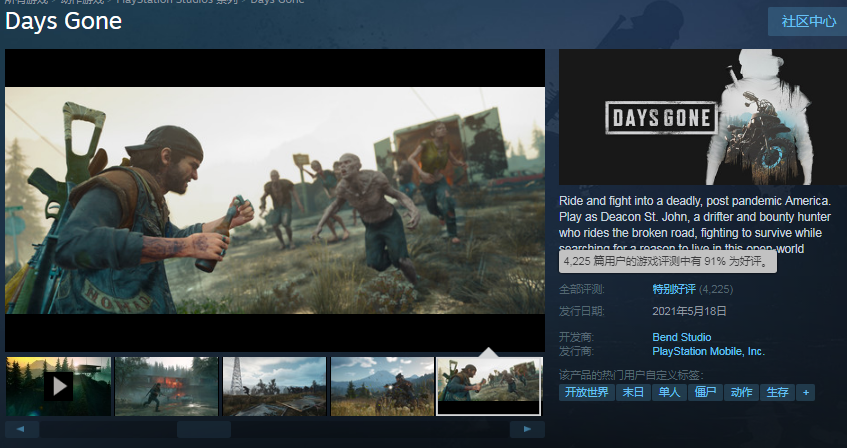Select the highlighted zombie fight thumbnail
847x448 pixels.
click(x=489, y=386)
